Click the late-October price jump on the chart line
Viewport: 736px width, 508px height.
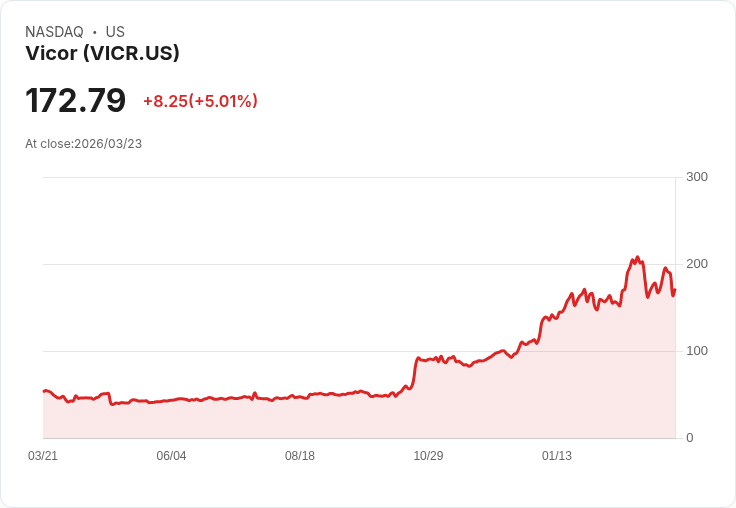[x=415, y=372]
